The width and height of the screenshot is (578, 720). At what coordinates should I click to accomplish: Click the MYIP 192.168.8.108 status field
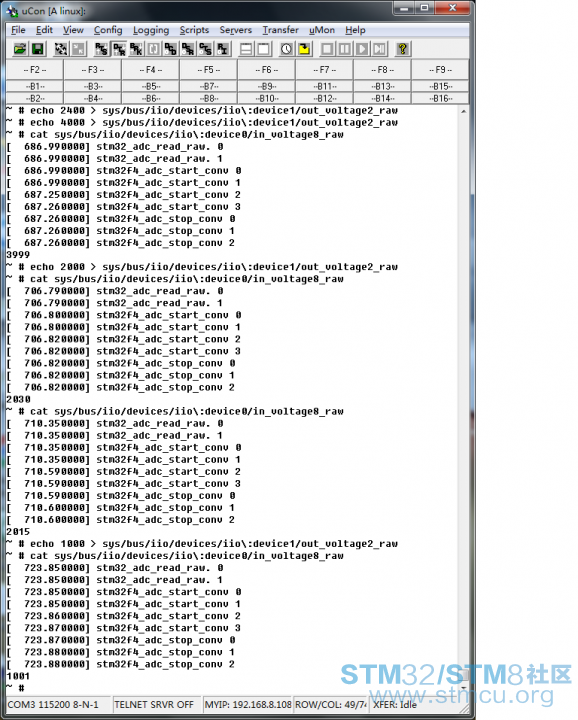click(248, 704)
